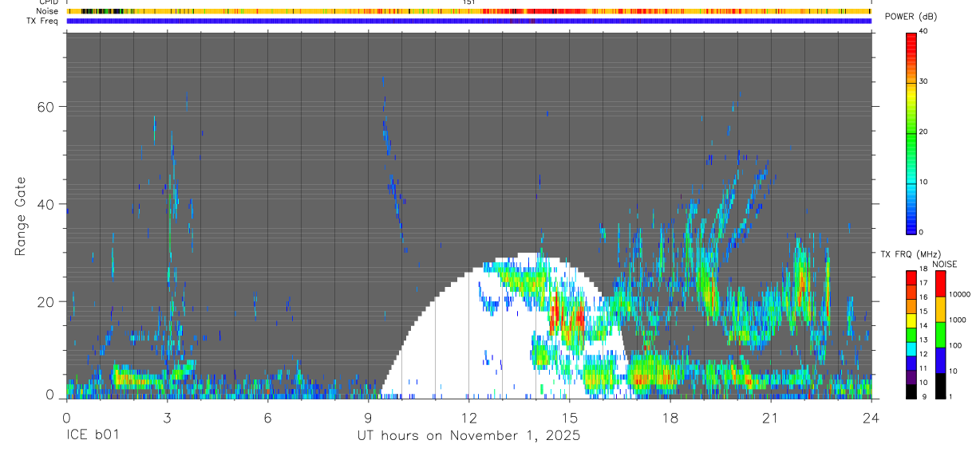
Task: Click the Noise row label at top
Action: click(x=48, y=11)
